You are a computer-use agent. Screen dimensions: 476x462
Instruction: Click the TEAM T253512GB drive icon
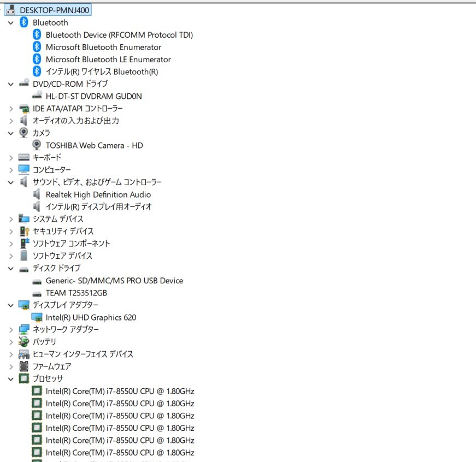37,294
